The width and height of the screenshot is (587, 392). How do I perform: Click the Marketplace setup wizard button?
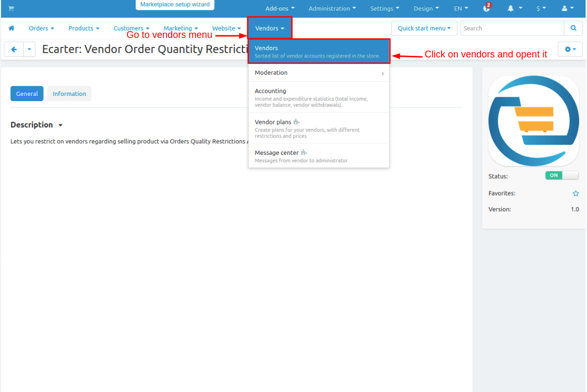(175, 5)
